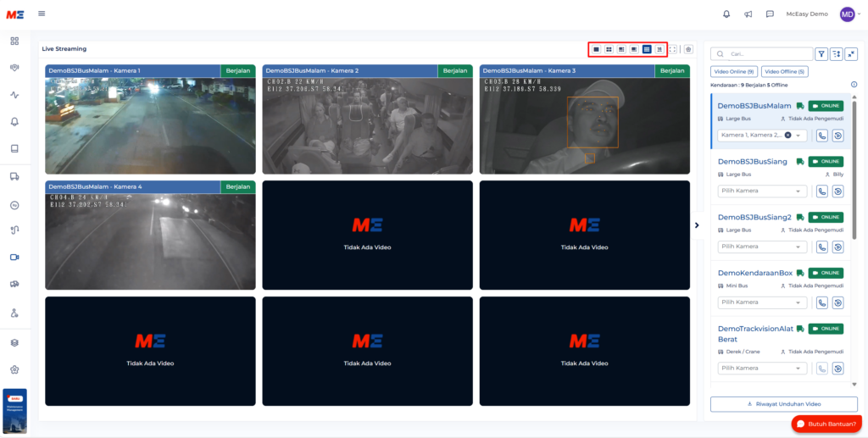
Task: Select the DemoKendaraanBox vehicle name
Action: click(755, 273)
